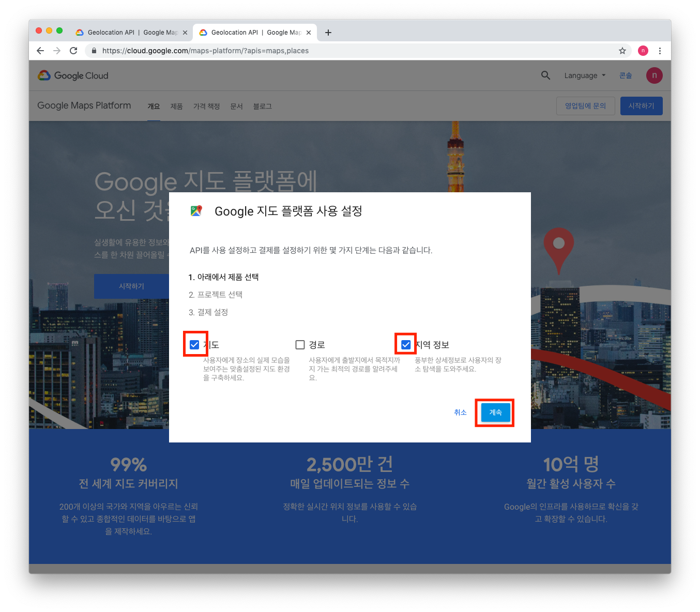Click the 취소 (Cancel) link in dialog
The height and width of the screenshot is (612, 700).
tap(460, 412)
